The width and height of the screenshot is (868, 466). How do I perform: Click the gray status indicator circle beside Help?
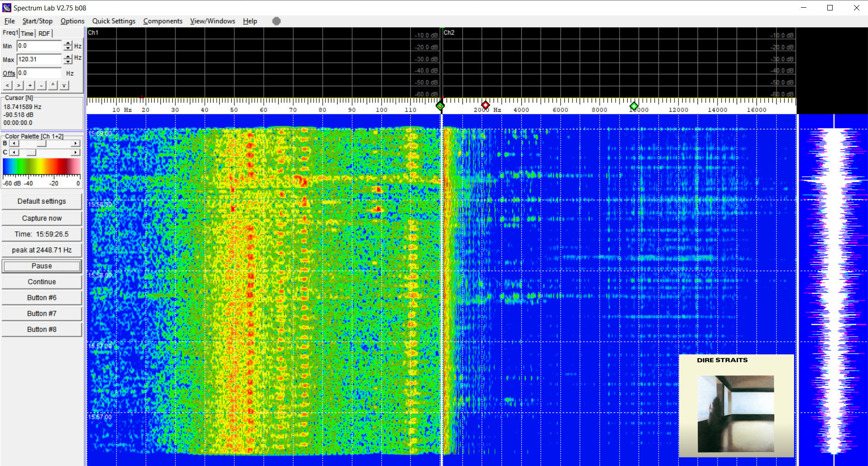click(276, 21)
